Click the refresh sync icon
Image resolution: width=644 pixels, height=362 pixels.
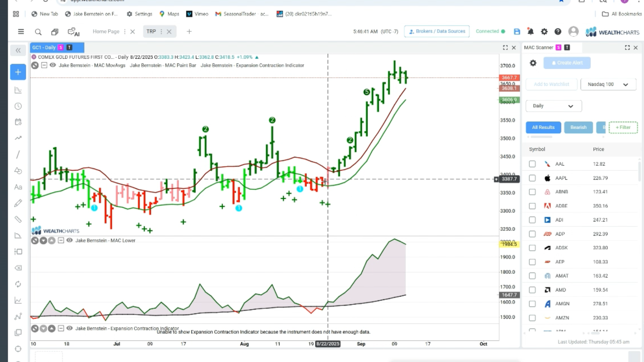pyautogui.click(x=18, y=284)
